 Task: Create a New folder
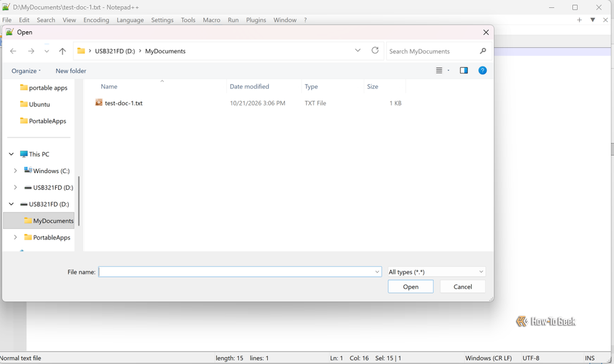71,71
